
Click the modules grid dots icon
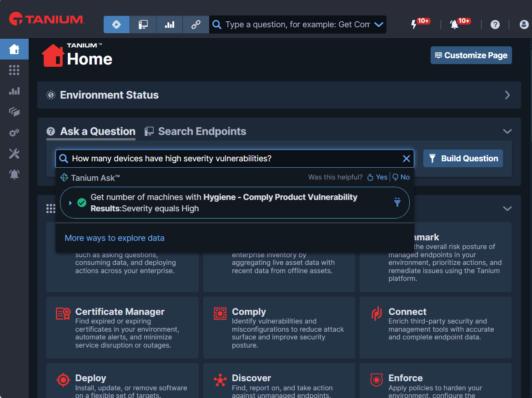point(50,209)
